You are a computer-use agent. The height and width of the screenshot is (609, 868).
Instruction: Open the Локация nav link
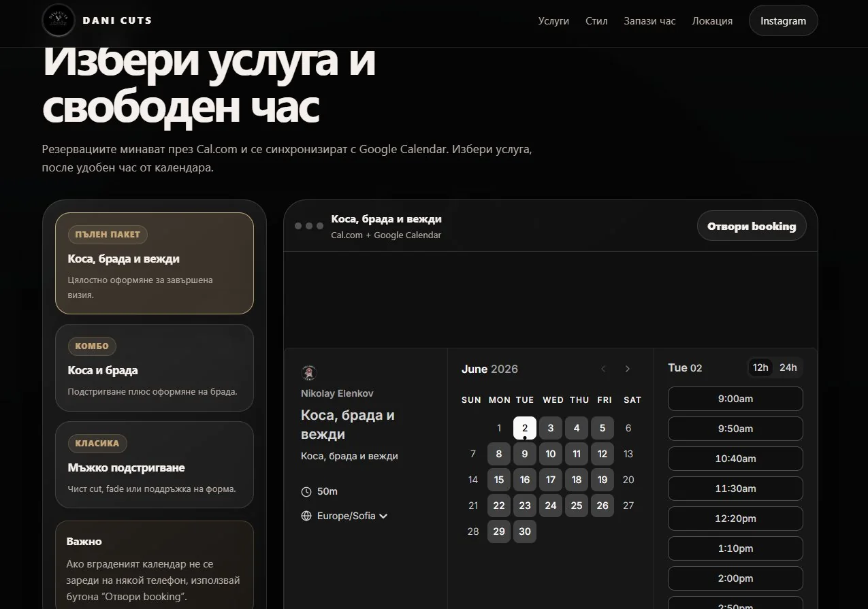coord(712,20)
